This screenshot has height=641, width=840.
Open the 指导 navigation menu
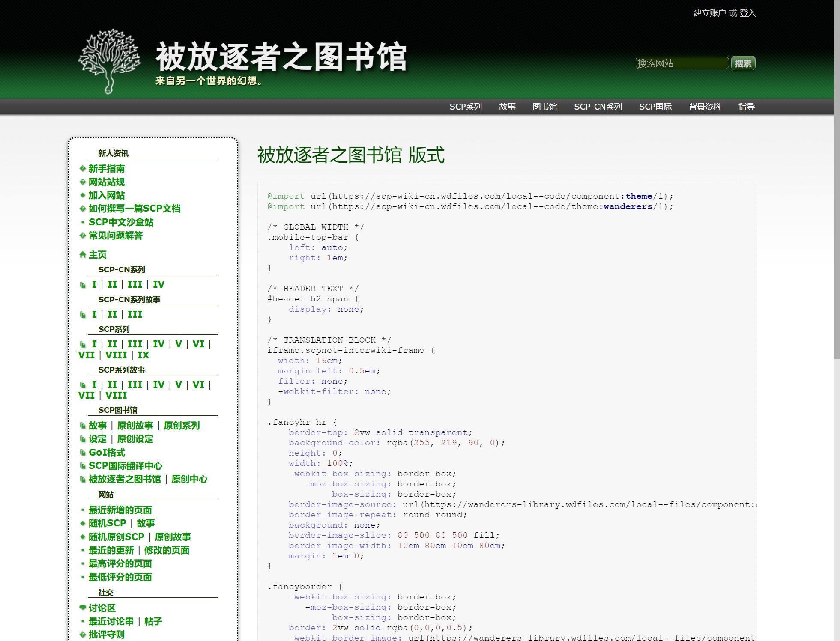(x=746, y=107)
